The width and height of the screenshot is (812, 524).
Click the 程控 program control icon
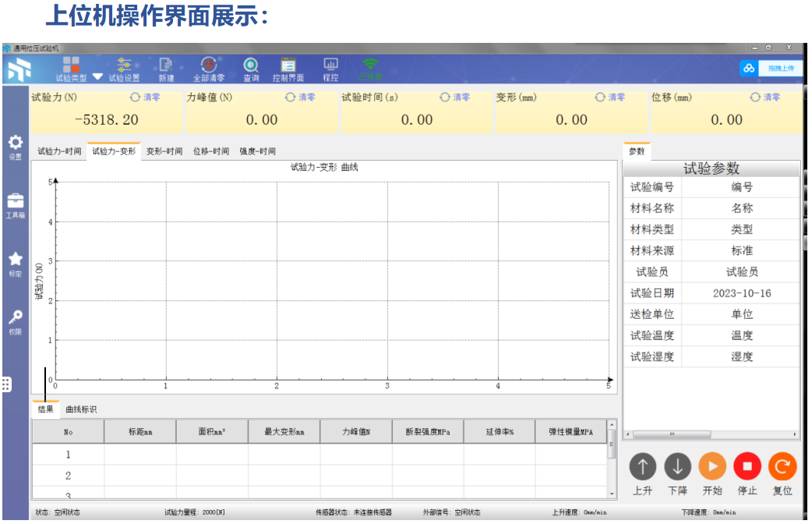coord(330,69)
